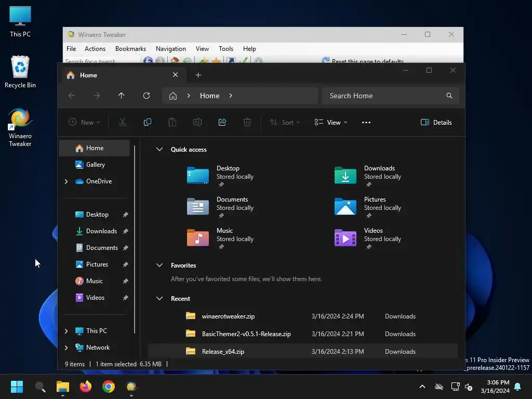Collapse the Recent section
This screenshot has height=399, width=532.
[159, 298]
